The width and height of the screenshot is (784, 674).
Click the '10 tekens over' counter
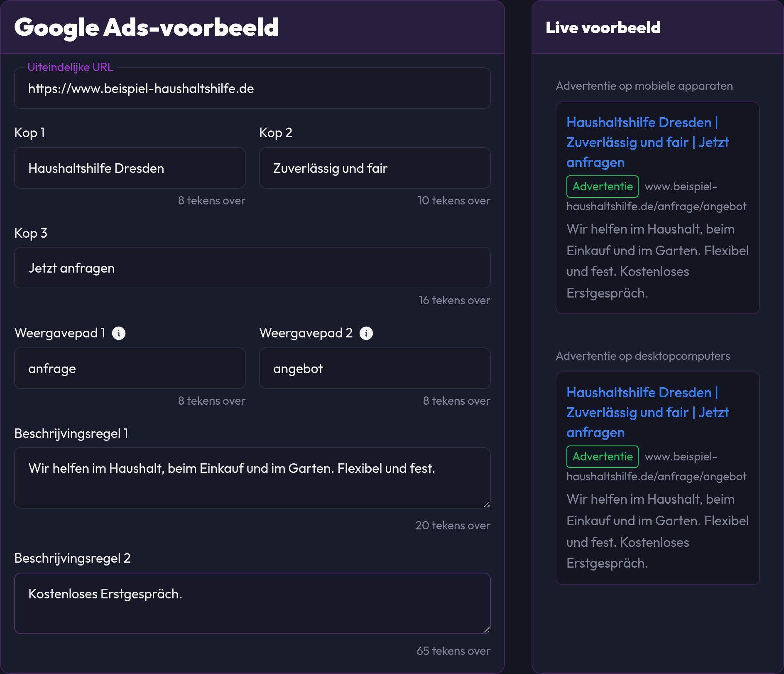click(x=454, y=201)
